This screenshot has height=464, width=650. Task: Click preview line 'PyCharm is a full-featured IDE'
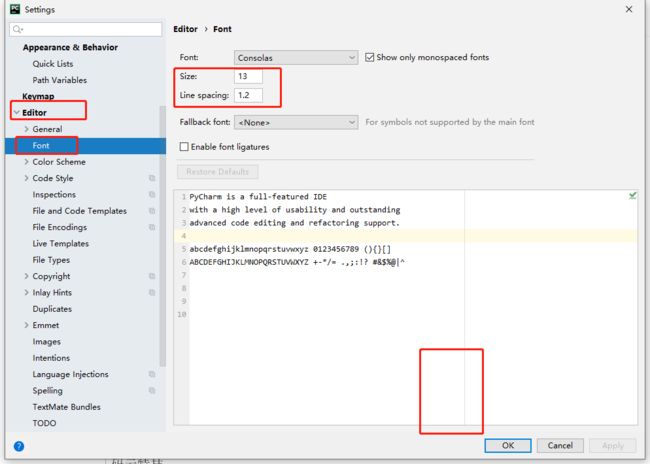[258, 197]
